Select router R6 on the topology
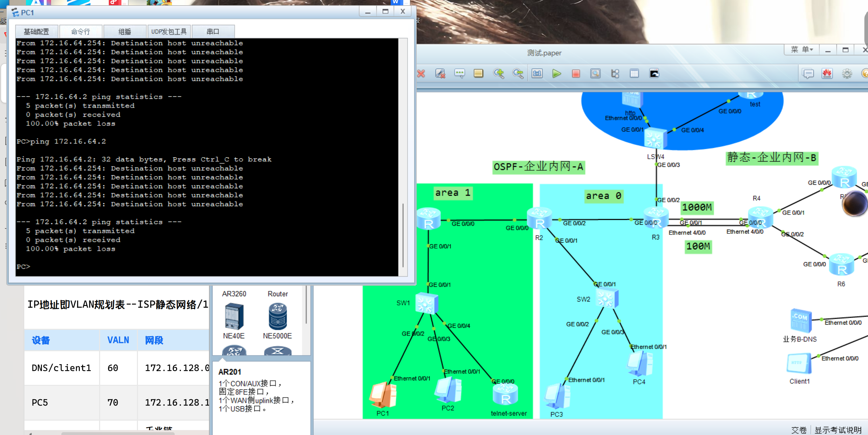868x435 pixels. point(842,265)
